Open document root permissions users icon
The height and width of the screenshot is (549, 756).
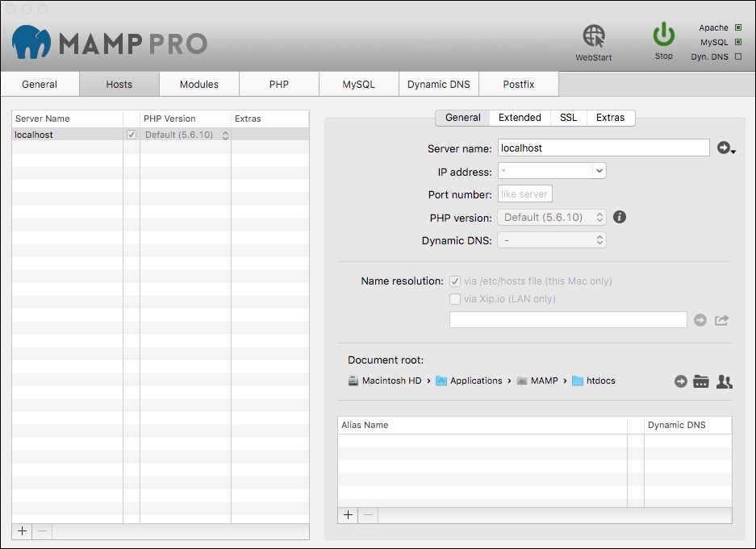point(725,381)
